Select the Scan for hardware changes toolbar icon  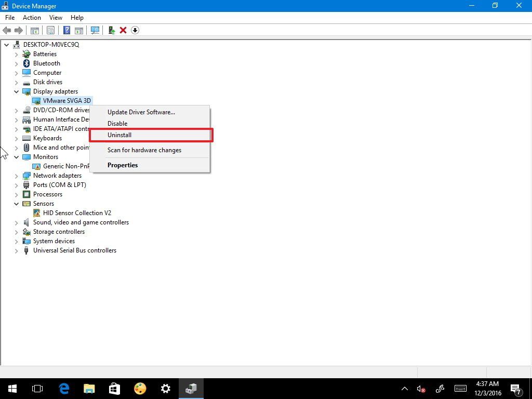click(95, 30)
